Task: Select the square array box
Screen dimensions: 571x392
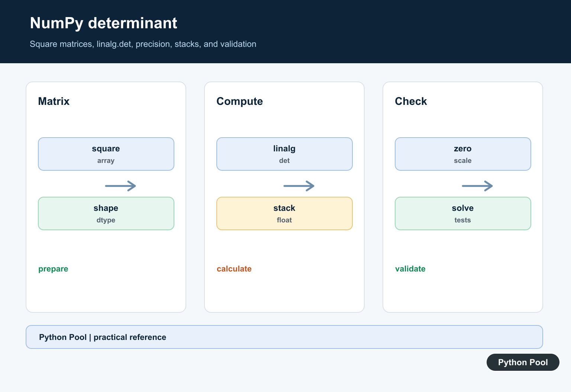Action: (x=106, y=154)
